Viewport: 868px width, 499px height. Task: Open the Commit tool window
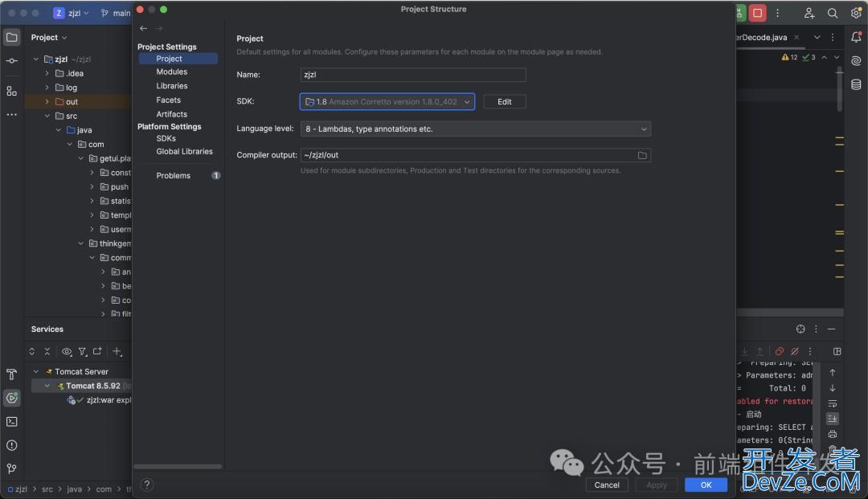11,61
